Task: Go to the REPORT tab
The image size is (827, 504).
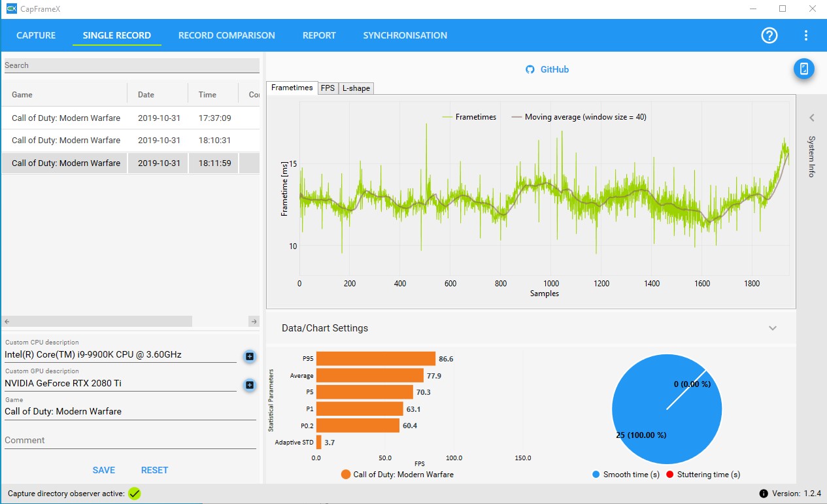Action: [x=319, y=35]
